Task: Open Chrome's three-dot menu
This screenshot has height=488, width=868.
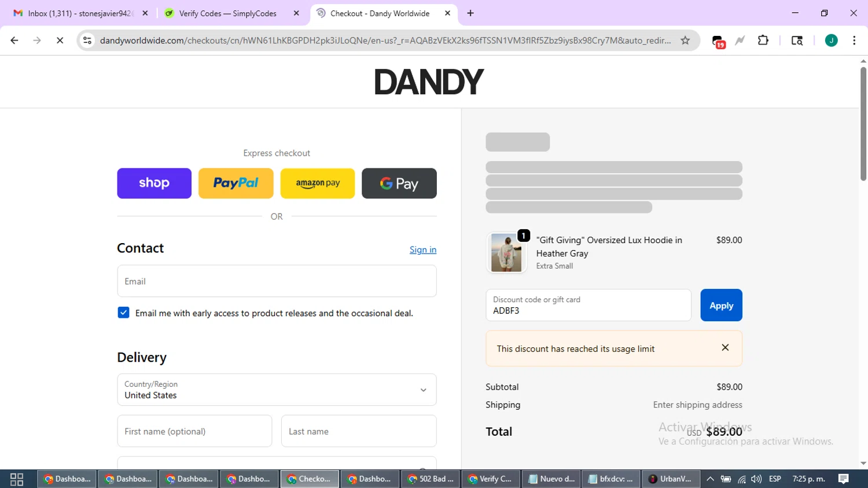Action: click(854, 41)
